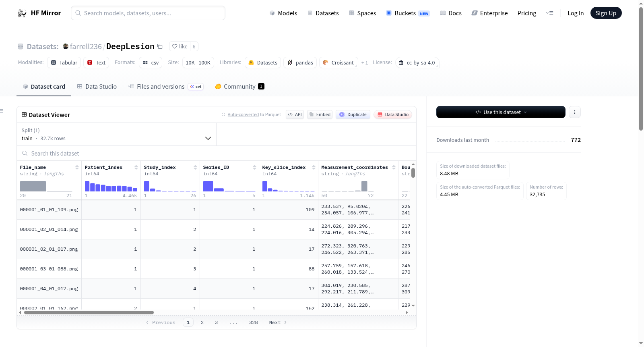
Task: Open the Buckets nav item
Action: pos(408,13)
